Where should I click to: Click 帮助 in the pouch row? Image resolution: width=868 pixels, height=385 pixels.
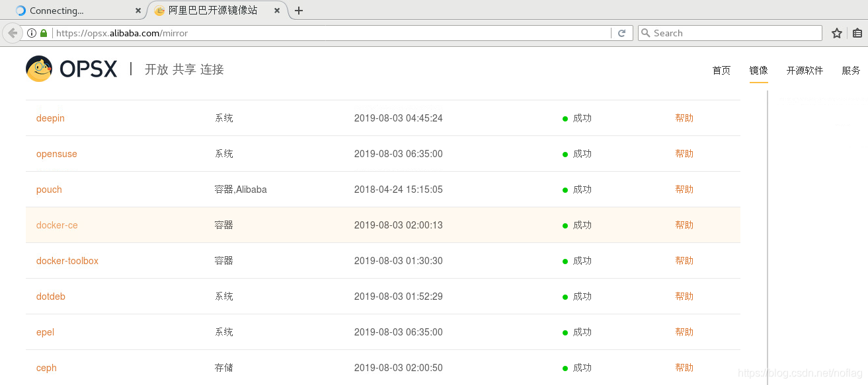684,190
